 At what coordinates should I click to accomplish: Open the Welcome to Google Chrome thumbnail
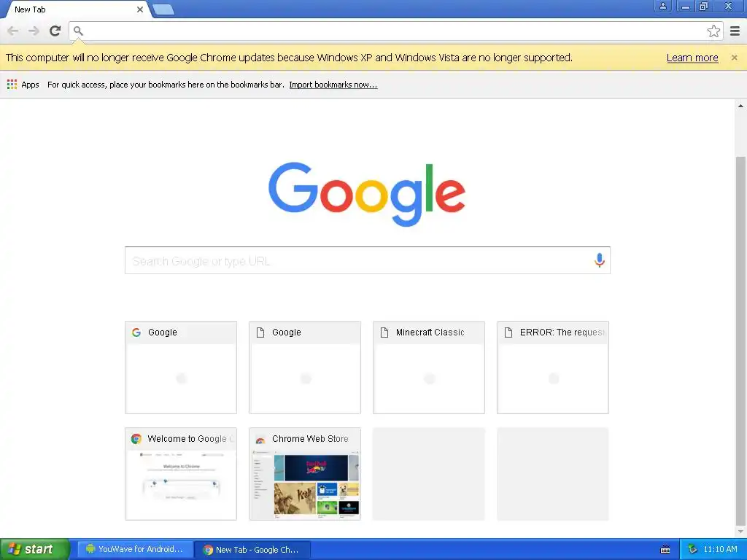(181, 474)
